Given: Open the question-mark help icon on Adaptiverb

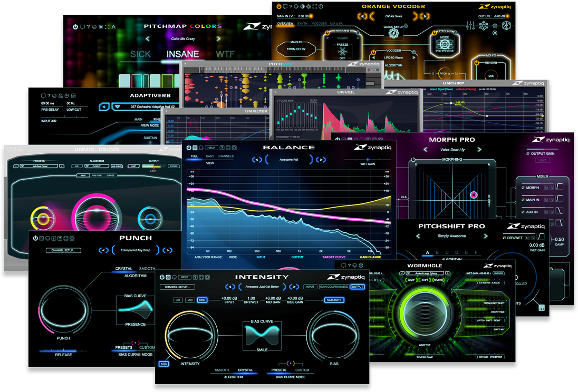Looking at the screenshot, I should point(49,96).
